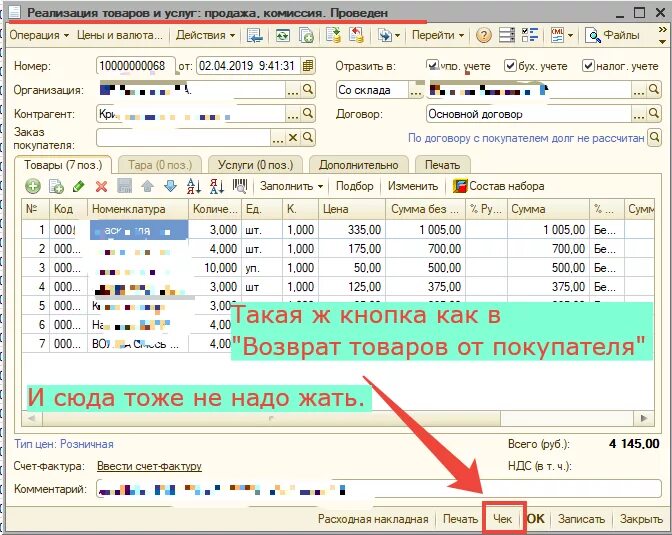The width and height of the screenshot is (672, 535).
Task: Click Цены и валюта... menu item
Action: pyautogui.click(x=120, y=35)
